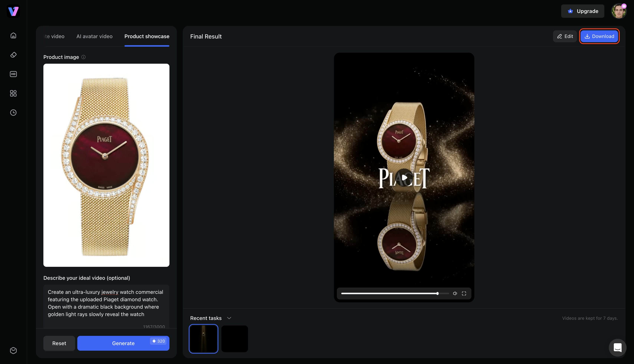Click the Download button
The width and height of the screenshot is (634, 364).
(599, 36)
